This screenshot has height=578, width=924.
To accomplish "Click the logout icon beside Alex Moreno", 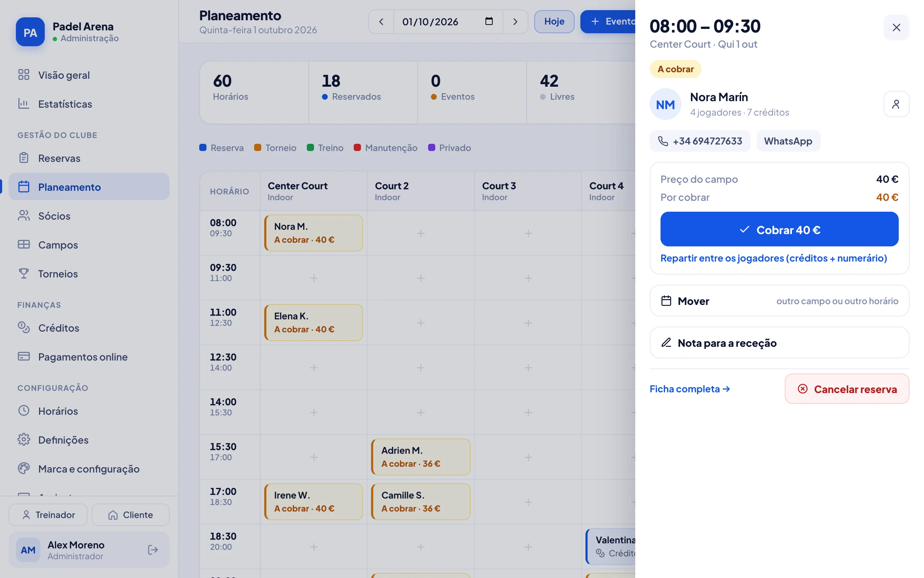I will [153, 550].
